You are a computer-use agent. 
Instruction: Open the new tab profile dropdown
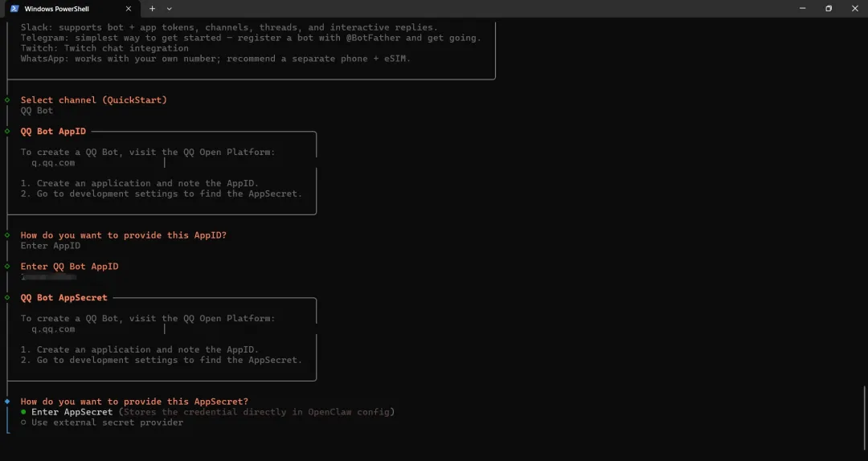coord(170,9)
